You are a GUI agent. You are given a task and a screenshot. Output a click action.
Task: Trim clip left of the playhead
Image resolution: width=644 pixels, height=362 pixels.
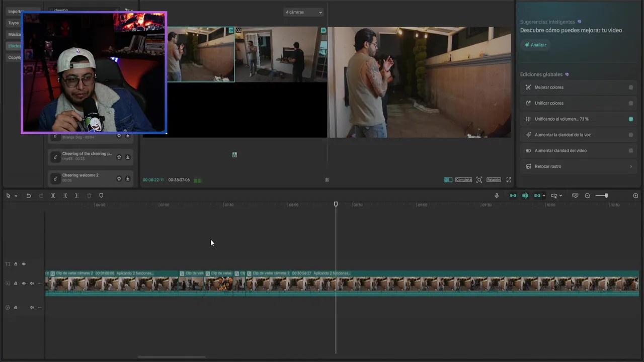[x=65, y=196]
